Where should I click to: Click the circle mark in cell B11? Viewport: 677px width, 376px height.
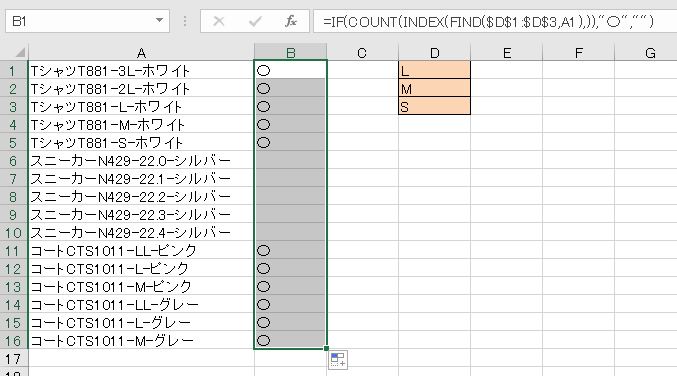(263, 250)
